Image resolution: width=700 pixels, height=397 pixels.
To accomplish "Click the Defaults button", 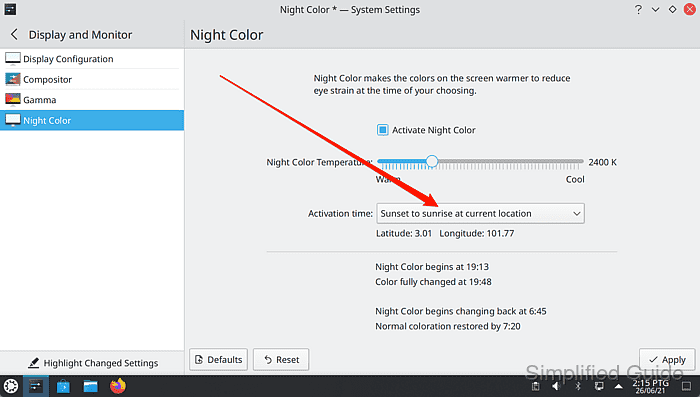I will coord(218,359).
